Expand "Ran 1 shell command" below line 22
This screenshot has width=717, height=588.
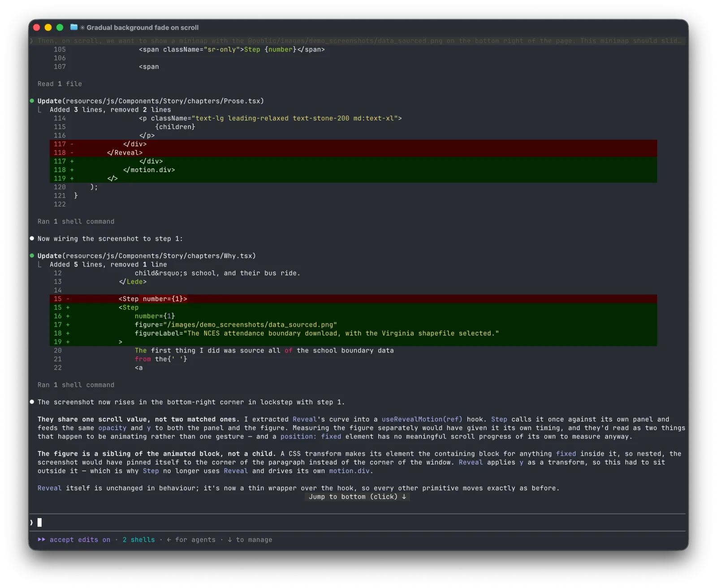(76, 385)
